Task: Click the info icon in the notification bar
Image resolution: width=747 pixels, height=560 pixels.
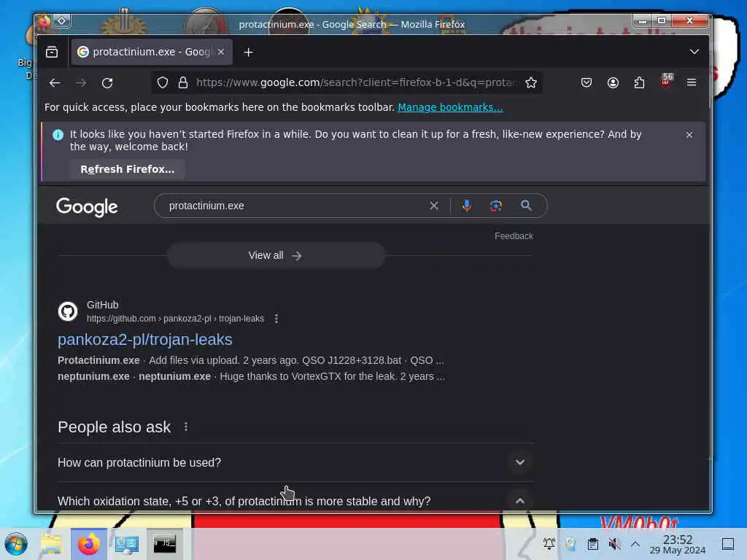Action: (58, 135)
